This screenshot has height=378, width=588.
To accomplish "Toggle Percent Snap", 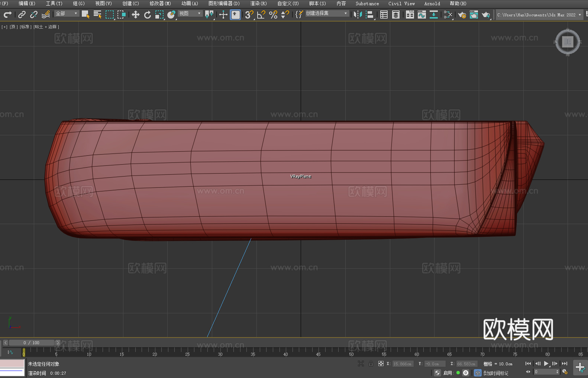I will [x=273, y=14].
